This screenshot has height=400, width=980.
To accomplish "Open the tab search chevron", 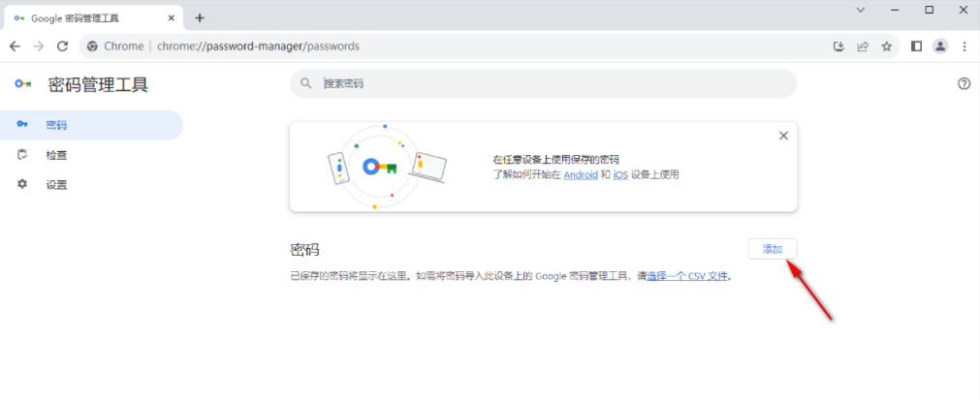I will [861, 10].
